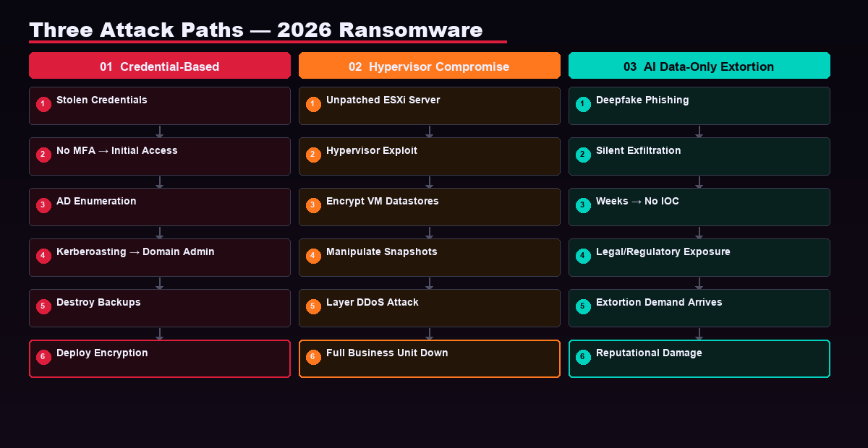Click the teal number badge beside Legal/Regulatory Exposure
The width and height of the screenshot is (868, 448).
click(583, 256)
